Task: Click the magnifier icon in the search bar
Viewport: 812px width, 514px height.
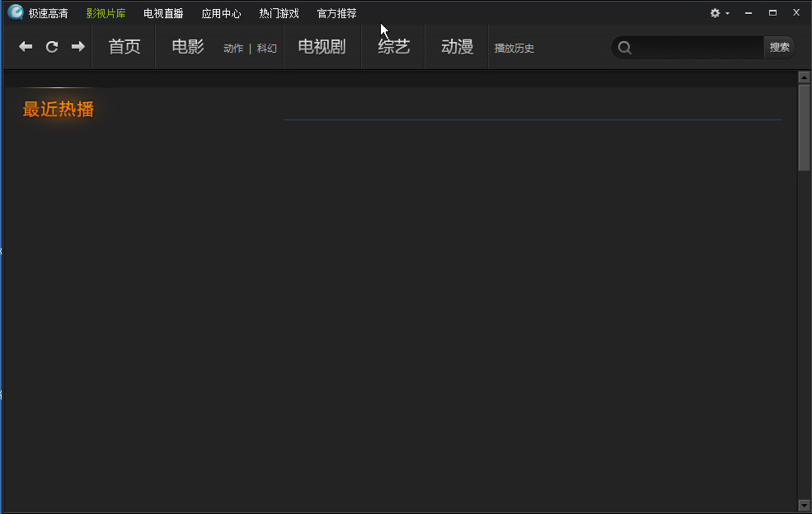Action: point(624,47)
